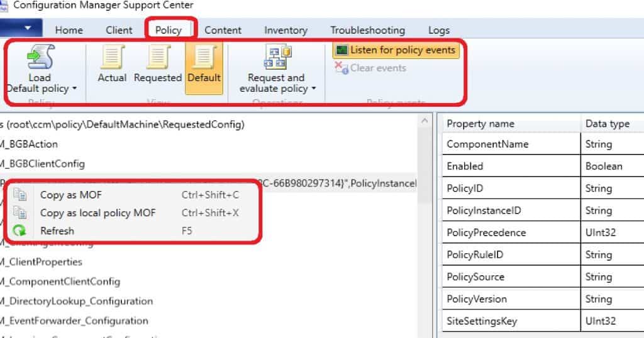Select the Policy ribbon tab

169,30
